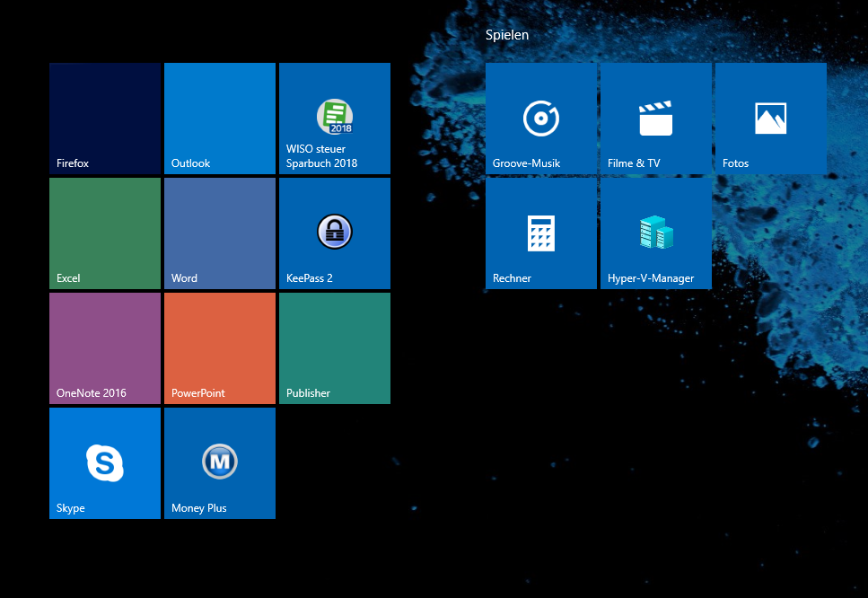Open the Fotos tile

coord(770,119)
